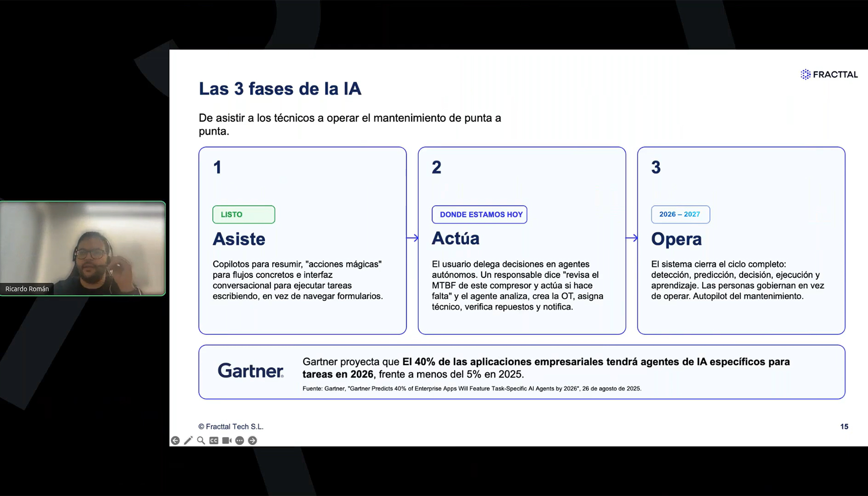Select Ricardo Román's video thumbnail
The width and height of the screenshot is (868, 496).
(83, 248)
